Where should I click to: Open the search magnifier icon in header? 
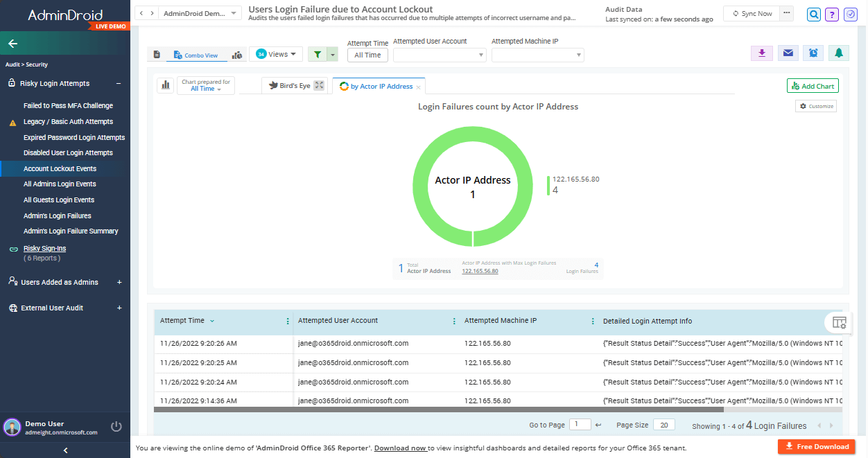pyautogui.click(x=814, y=14)
